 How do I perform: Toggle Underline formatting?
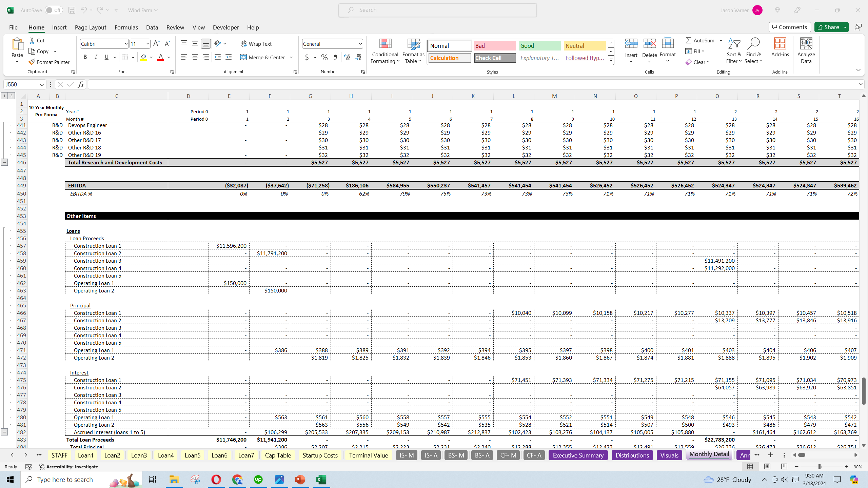pos(107,57)
